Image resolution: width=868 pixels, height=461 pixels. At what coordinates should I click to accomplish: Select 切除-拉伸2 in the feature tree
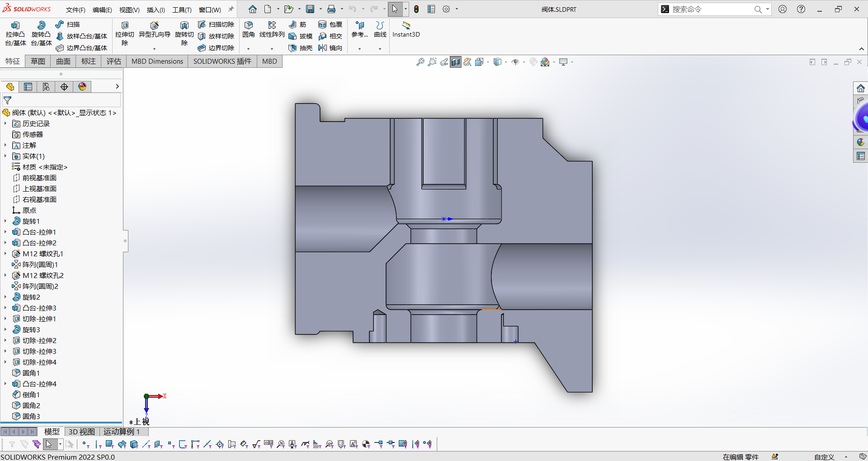[39, 340]
